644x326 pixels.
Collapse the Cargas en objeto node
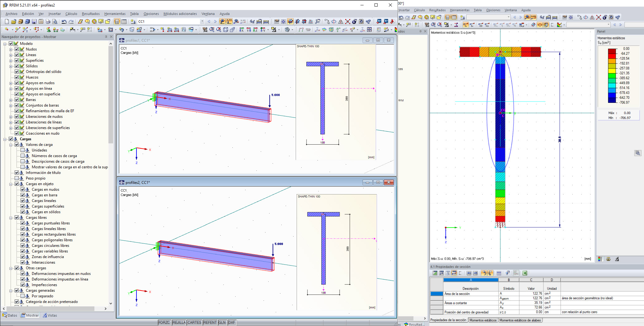[x=11, y=184]
